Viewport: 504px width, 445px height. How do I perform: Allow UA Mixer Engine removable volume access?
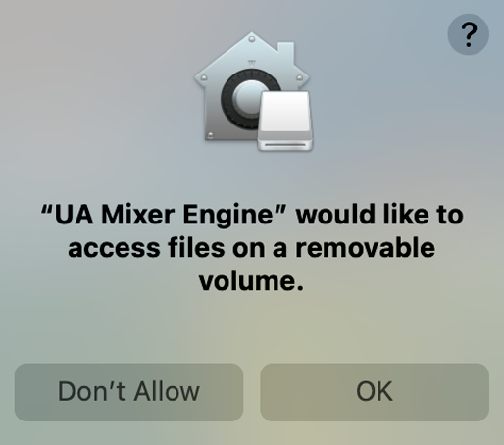375,392
